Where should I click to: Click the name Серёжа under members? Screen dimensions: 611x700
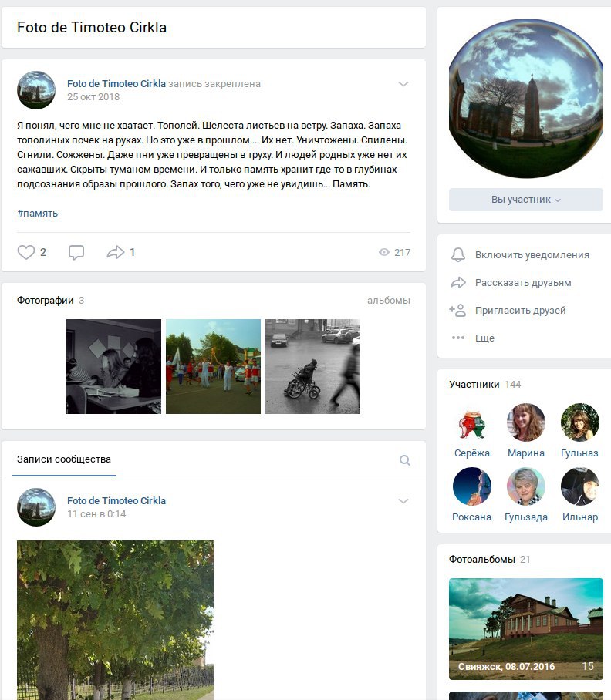click(x=471, y=453)
